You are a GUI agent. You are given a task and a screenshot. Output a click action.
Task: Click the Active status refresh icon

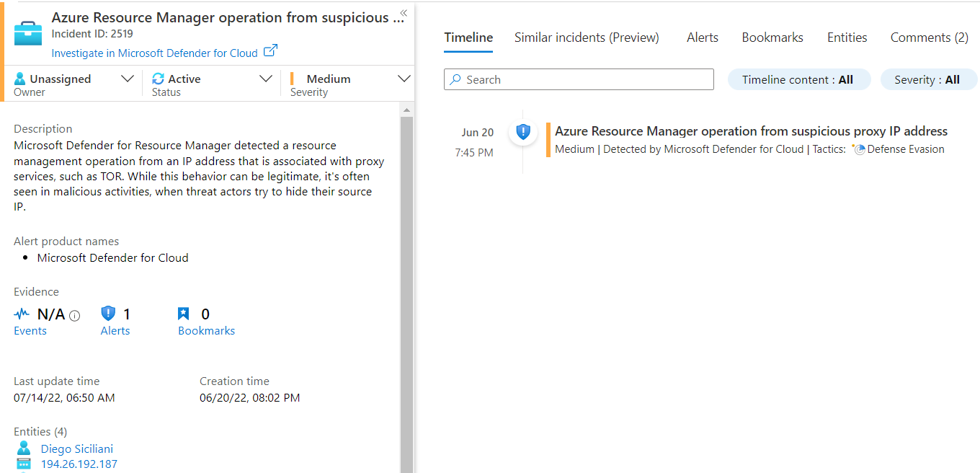coord(159,79)
